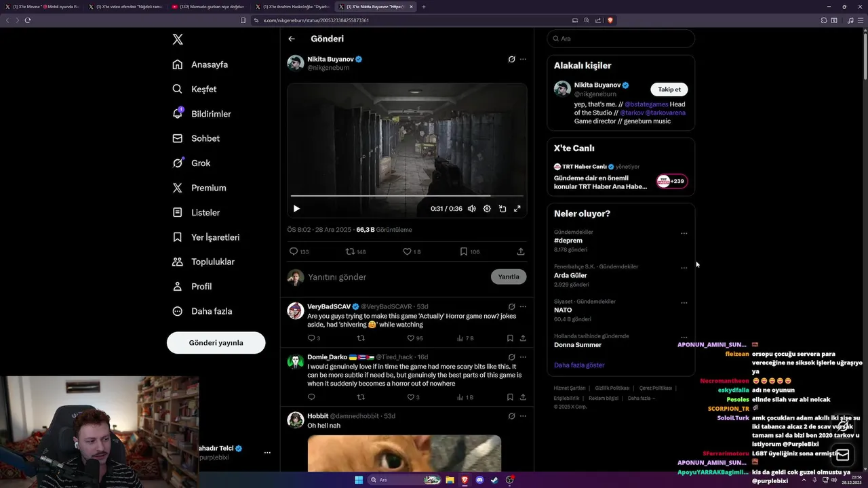Mute the video volume
The image size is (868, 488).
(471, 209)
